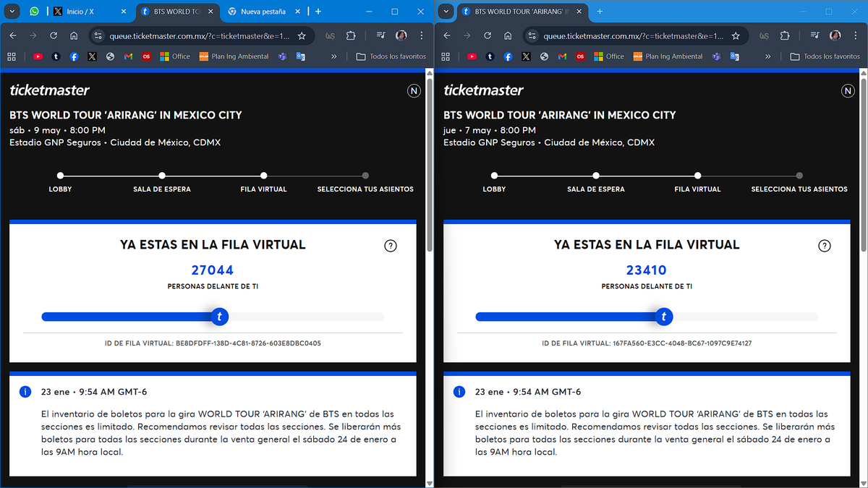Bookmark this page in left window
The height and width of the screenshot is (488, 868).
(302, 35)
